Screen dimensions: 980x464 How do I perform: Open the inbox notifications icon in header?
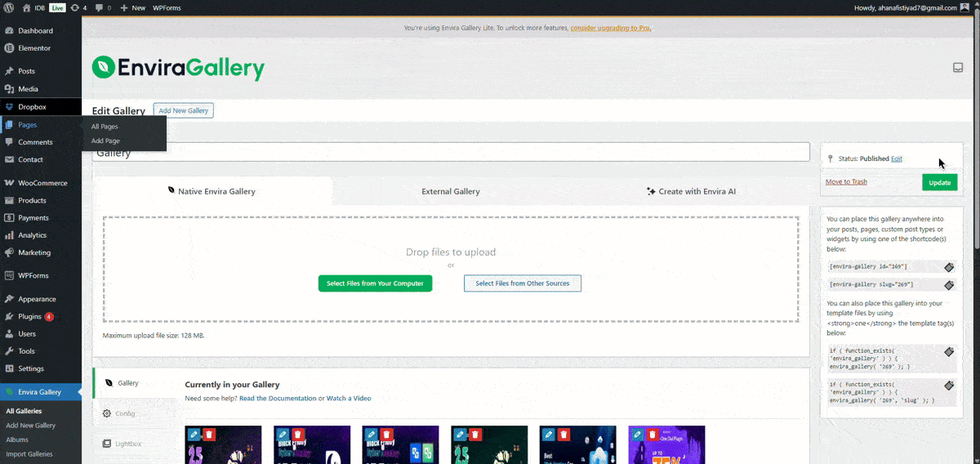(x=958, y=68)
